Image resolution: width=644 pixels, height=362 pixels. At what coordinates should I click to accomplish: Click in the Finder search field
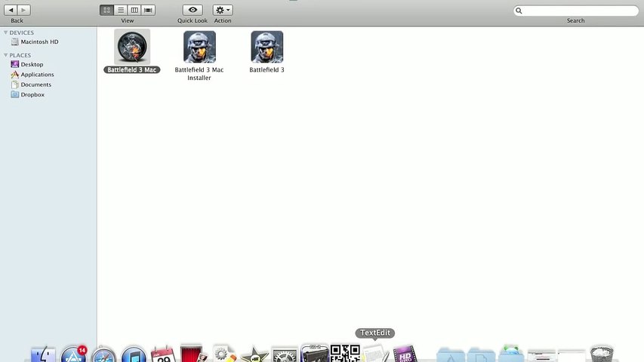(x=576, y=11)
